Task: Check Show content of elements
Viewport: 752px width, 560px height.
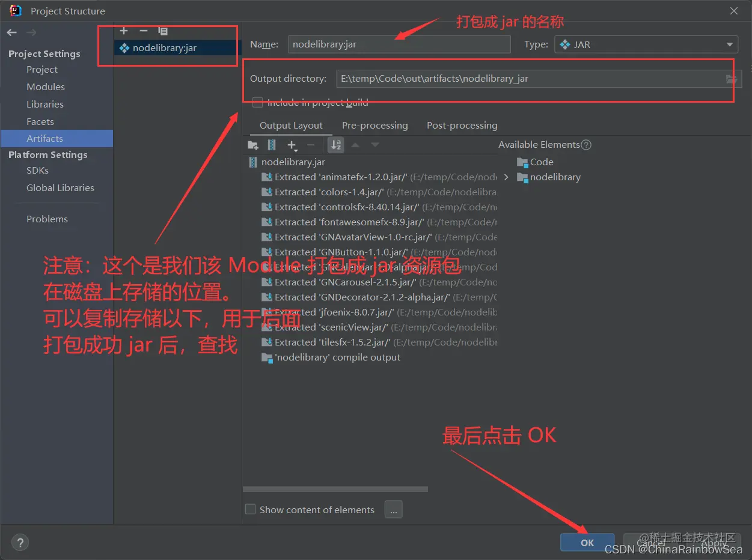Action: 250,509
